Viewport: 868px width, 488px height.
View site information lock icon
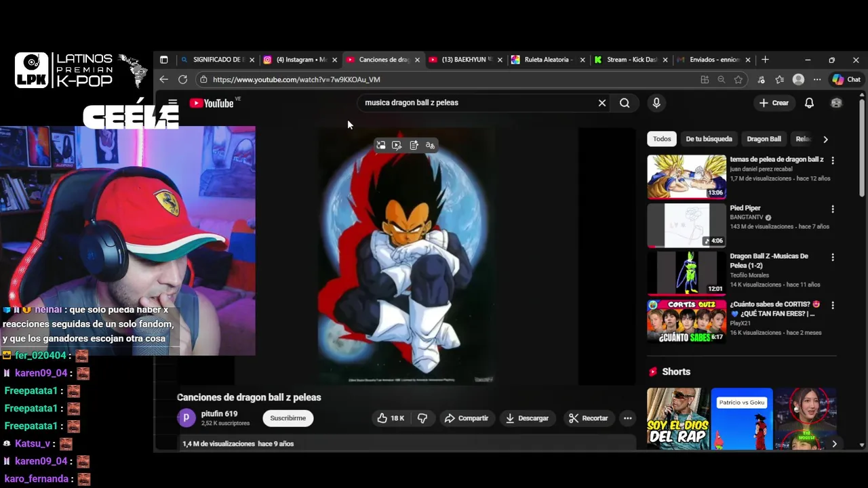pyautogui.click(x=203, y=79)
